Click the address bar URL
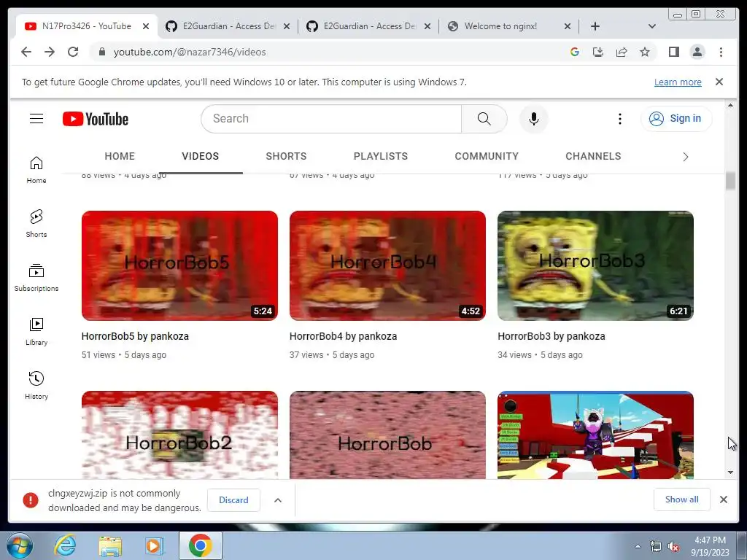Screen dimensions: 747x560 pyautogui.click(x=190, y=52)
